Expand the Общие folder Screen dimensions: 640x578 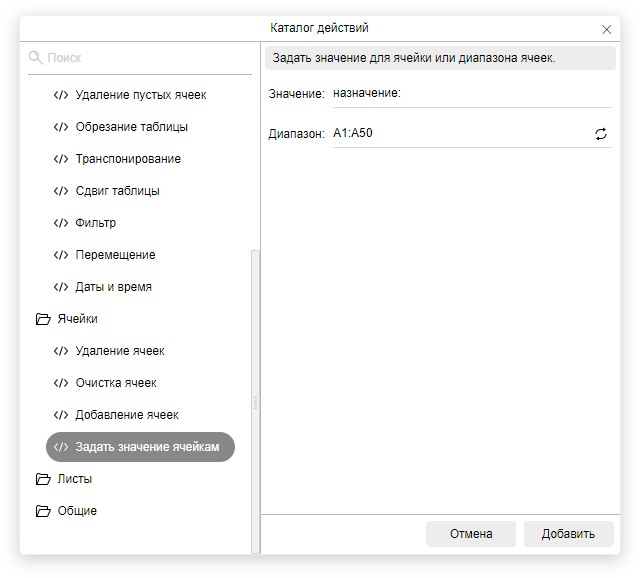(43, 511)
